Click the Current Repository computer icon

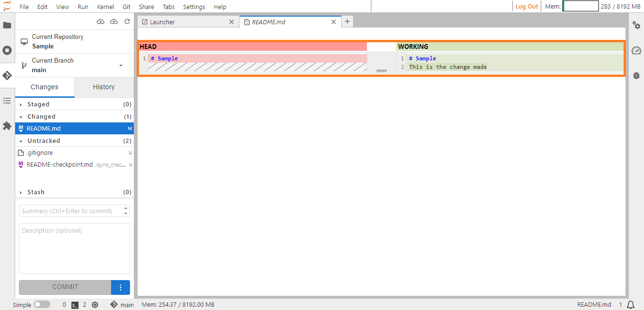pos(24,42)
